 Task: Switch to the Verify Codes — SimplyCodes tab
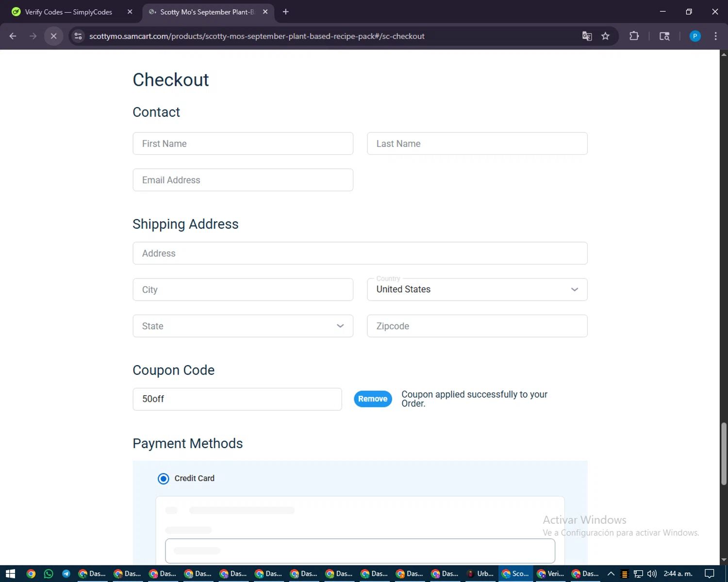point(72,12)
